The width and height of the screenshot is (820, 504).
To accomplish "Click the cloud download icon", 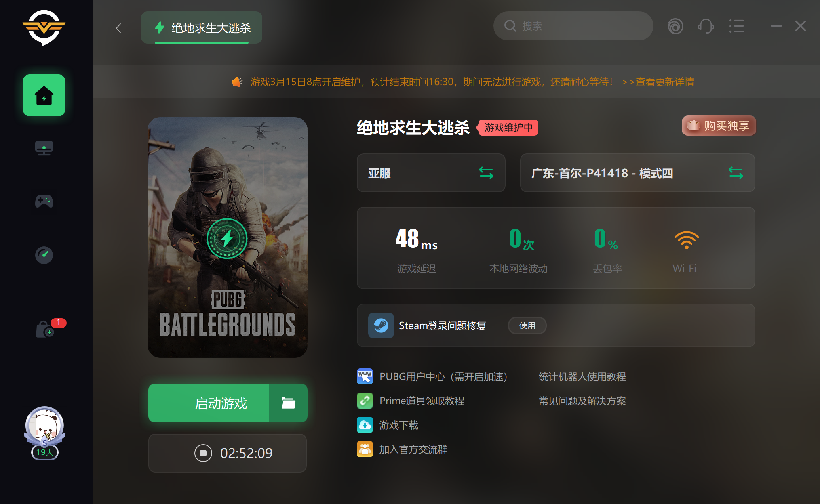I will click(365, 425).
